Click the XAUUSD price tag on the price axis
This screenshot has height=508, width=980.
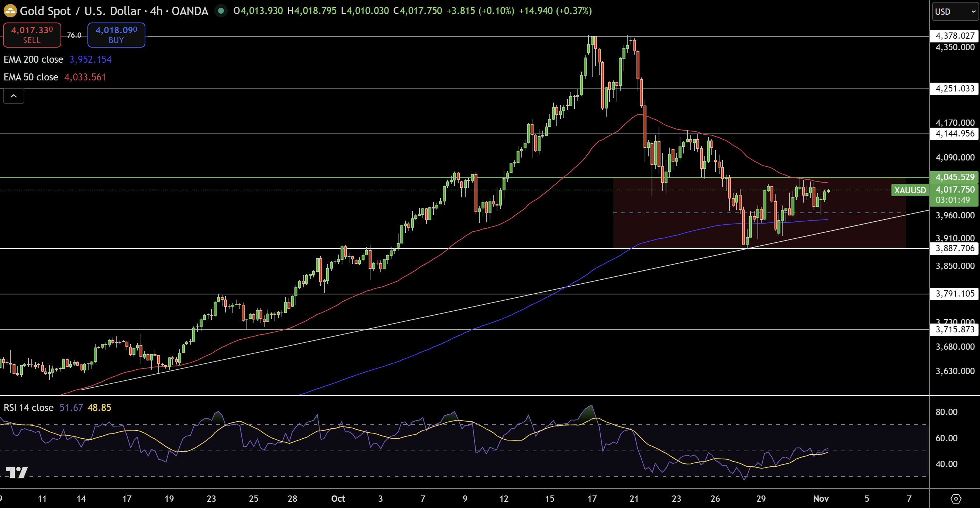click(910, 190)
